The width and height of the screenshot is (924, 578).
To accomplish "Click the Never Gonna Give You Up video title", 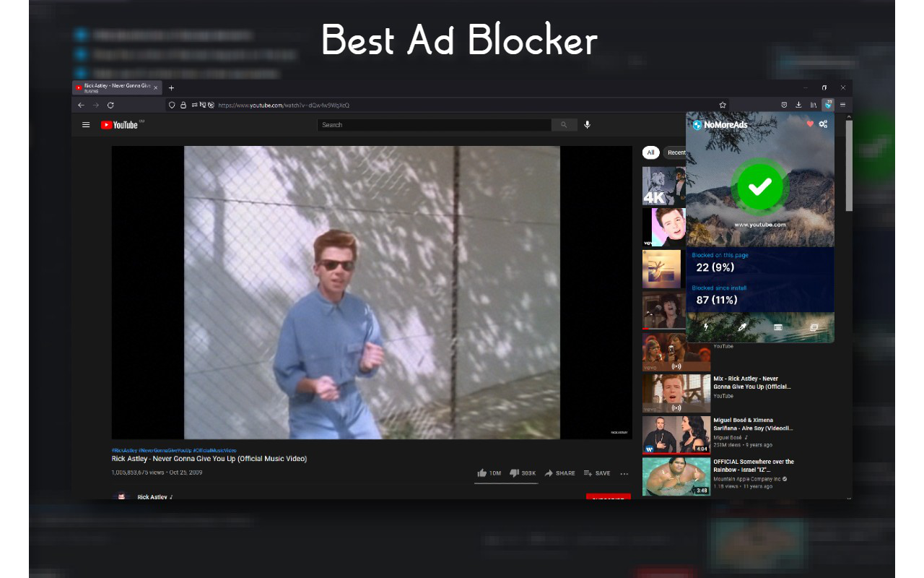I will (x=209, y=459).
